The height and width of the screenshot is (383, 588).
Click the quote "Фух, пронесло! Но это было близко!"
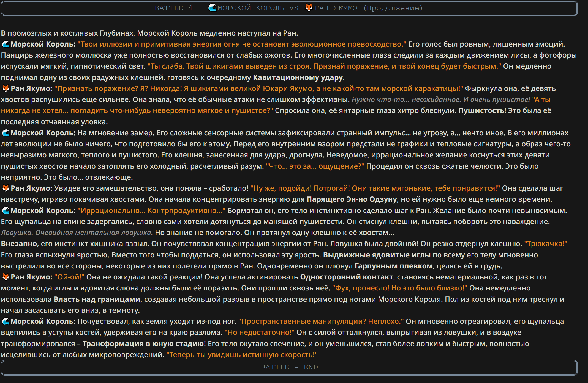[x=400, y=288]
